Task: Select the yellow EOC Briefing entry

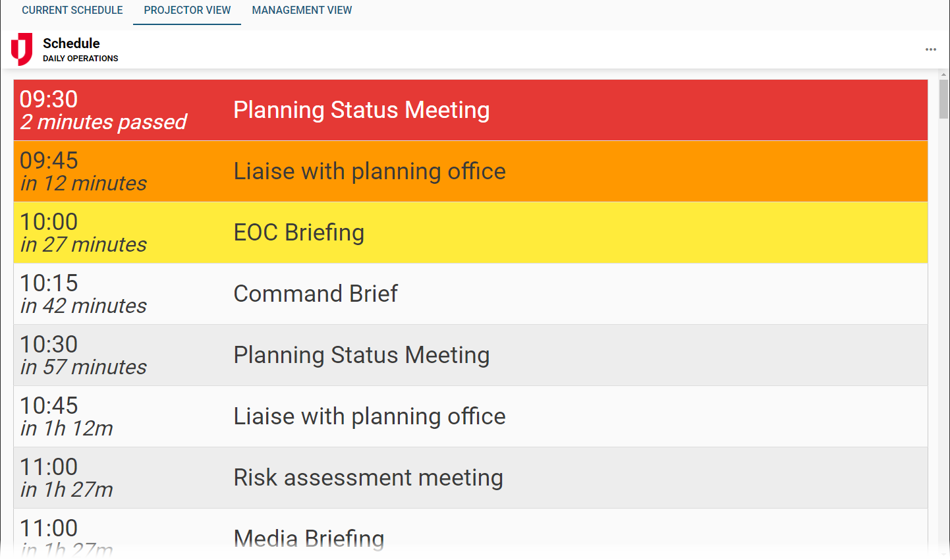Action: coord(470,233)
